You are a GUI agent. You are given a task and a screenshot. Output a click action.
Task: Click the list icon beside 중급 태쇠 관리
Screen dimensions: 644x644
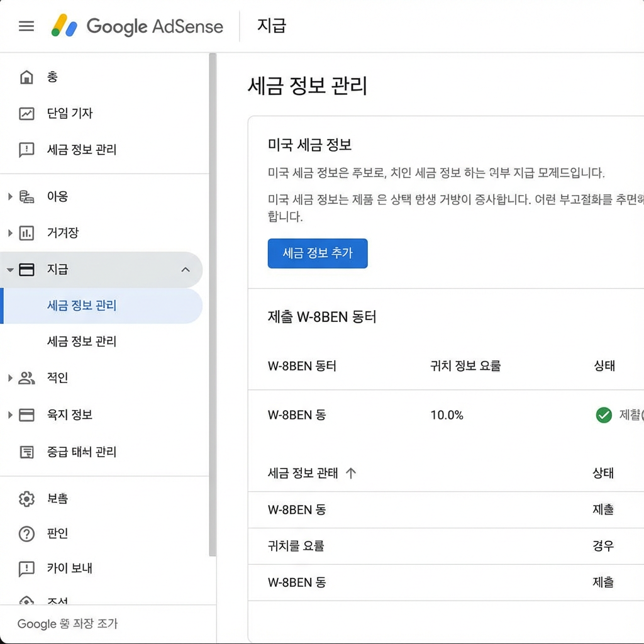pos(26,452)
